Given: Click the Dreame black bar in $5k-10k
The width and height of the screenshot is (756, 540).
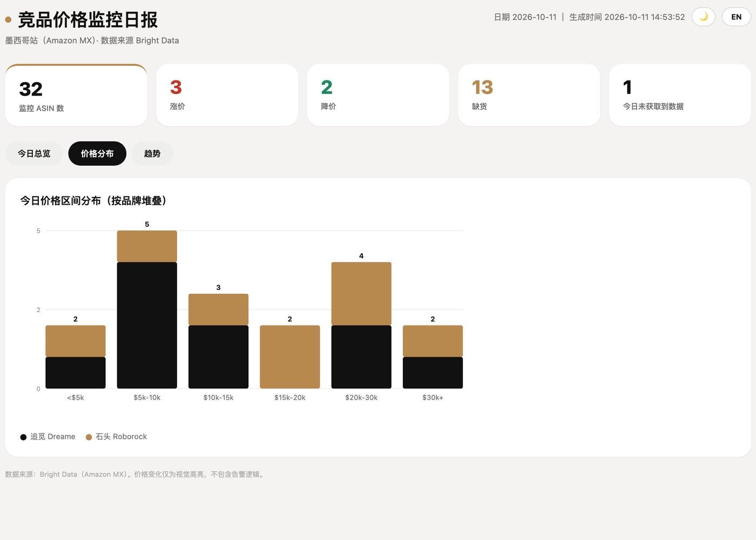Looking at the screenshot, I should tap(147, 325).
